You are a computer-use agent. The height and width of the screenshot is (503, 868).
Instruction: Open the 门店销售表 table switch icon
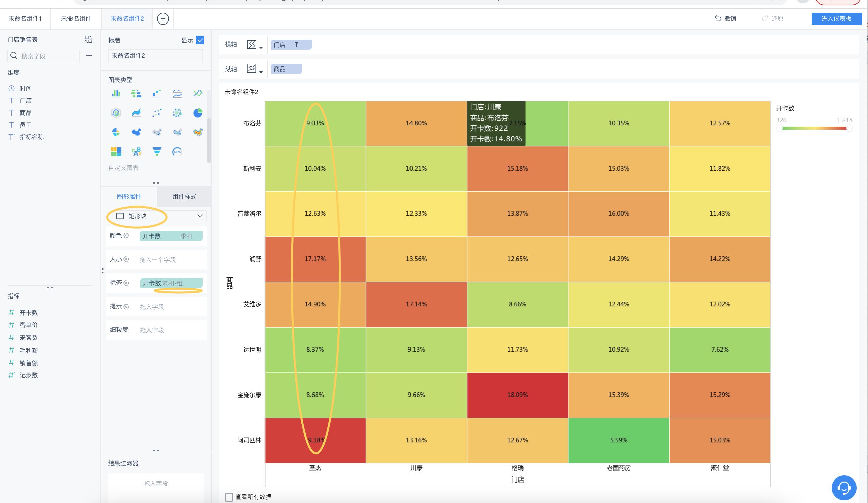point(89,39)
